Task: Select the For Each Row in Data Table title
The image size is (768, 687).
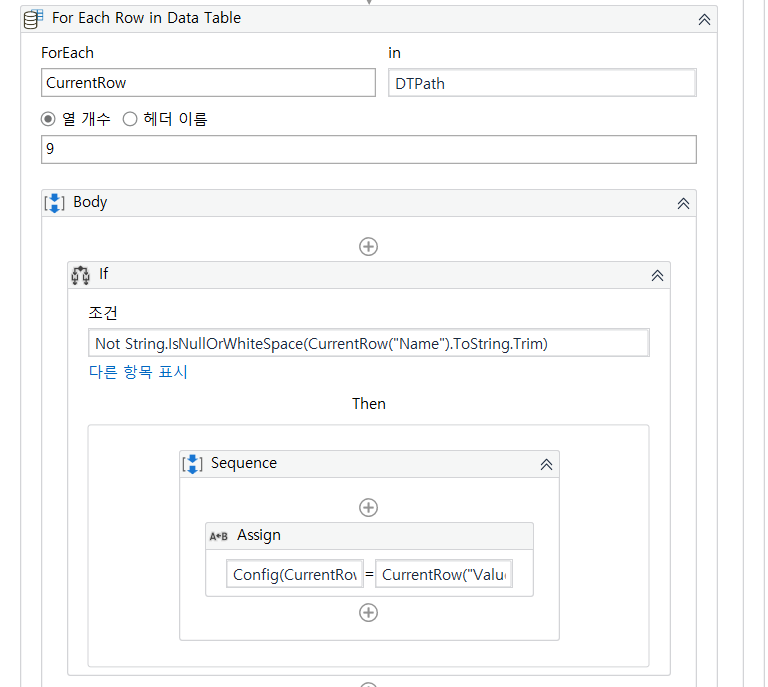Action: pyautogui.click(x=146, y=18)
